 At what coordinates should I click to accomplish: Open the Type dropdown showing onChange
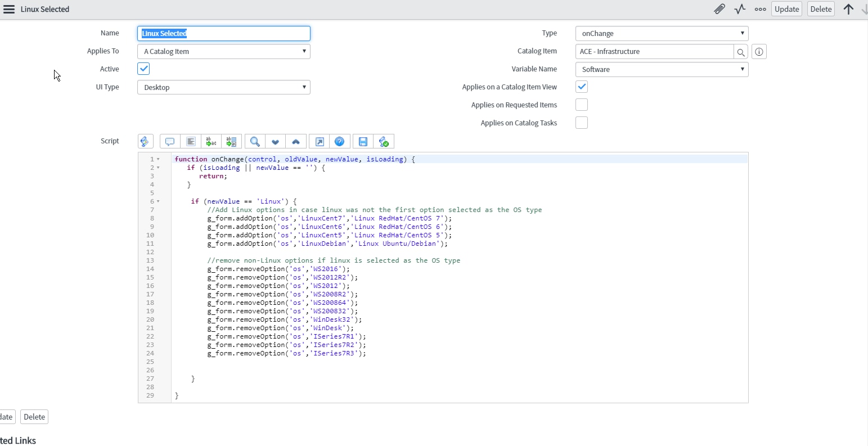coord(662,34)
